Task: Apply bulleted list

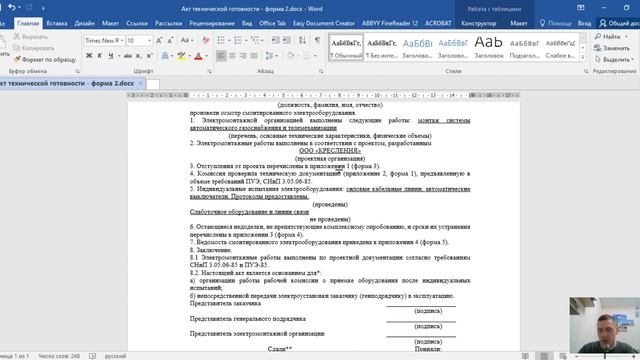Action: point(221,40)
